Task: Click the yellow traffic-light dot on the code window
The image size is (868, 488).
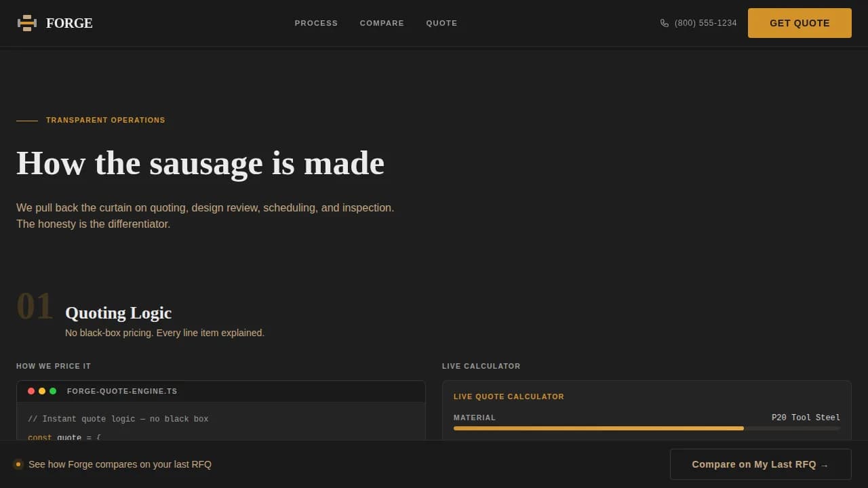Action: pyautogui.click(x=42, y=391)
